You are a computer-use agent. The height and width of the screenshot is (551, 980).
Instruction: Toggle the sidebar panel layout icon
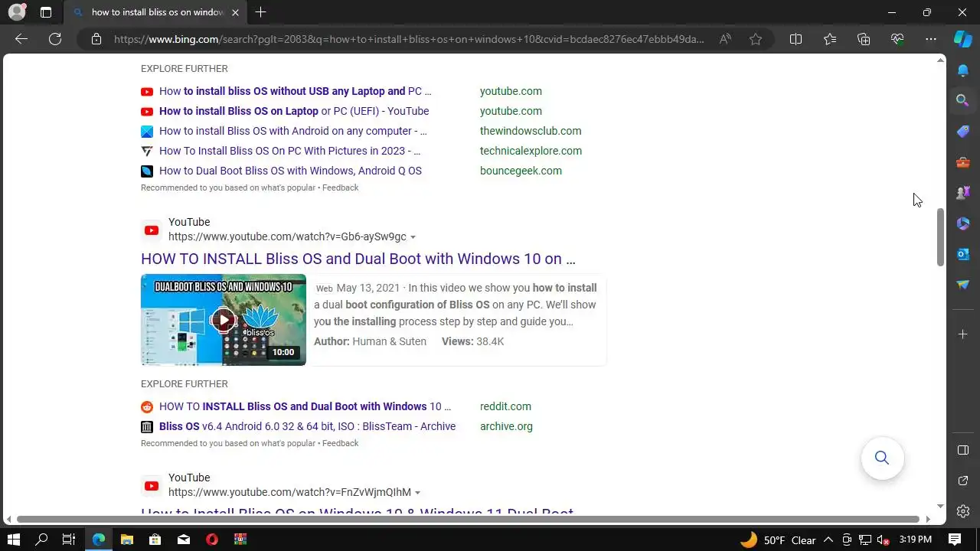pos(963,450)
